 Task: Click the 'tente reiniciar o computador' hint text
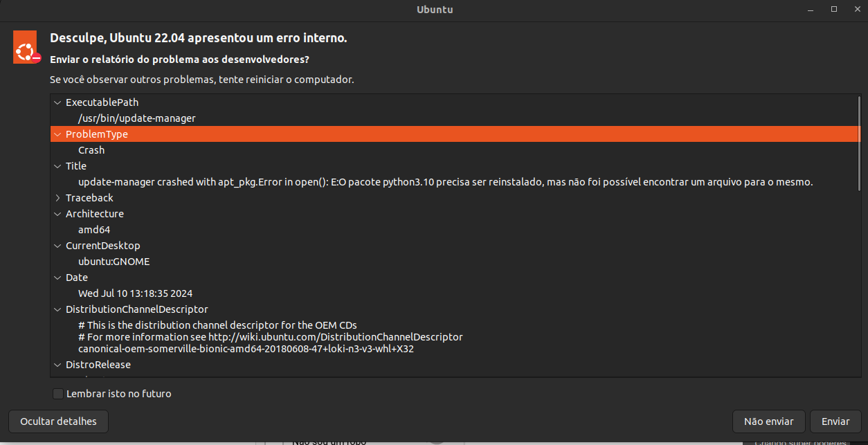[x=286, y=80]
